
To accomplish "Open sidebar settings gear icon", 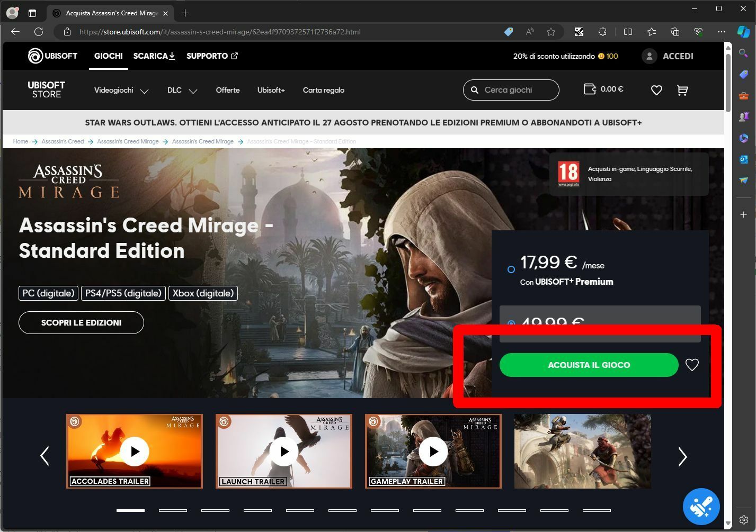I will click(x=744, y=520).
